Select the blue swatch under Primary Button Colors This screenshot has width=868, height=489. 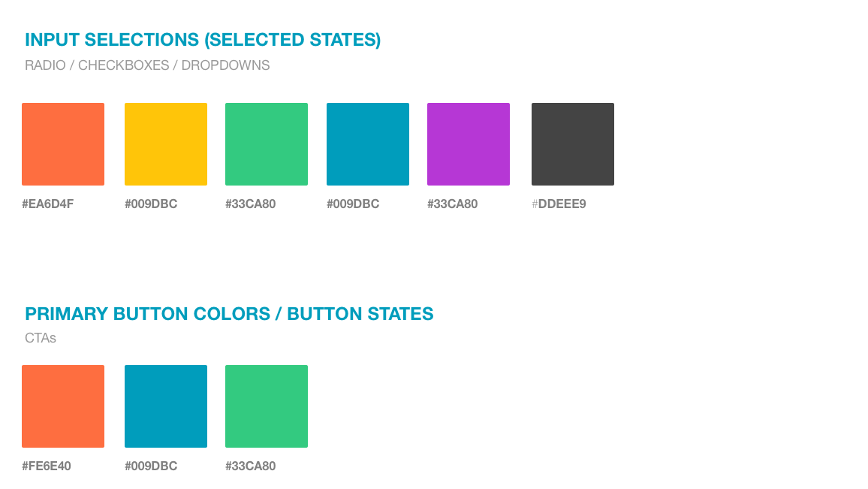point(166,406)
